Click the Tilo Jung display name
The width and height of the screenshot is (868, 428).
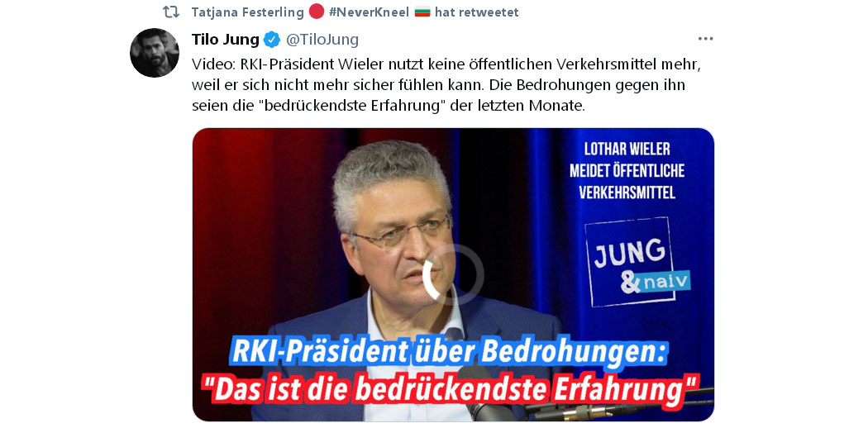(x=226, y=40)
